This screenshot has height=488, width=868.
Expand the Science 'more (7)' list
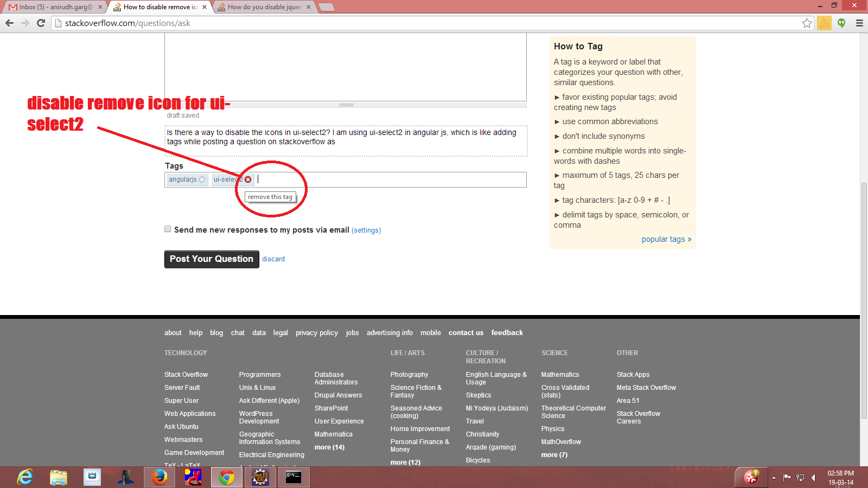click(554, 455)
